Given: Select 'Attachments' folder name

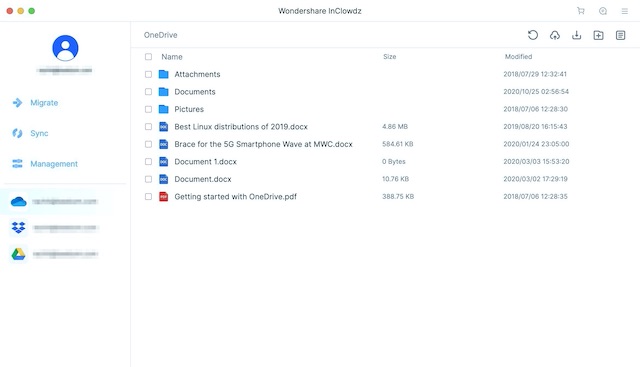Looking at the screenshot, I should tap(197, 74).
